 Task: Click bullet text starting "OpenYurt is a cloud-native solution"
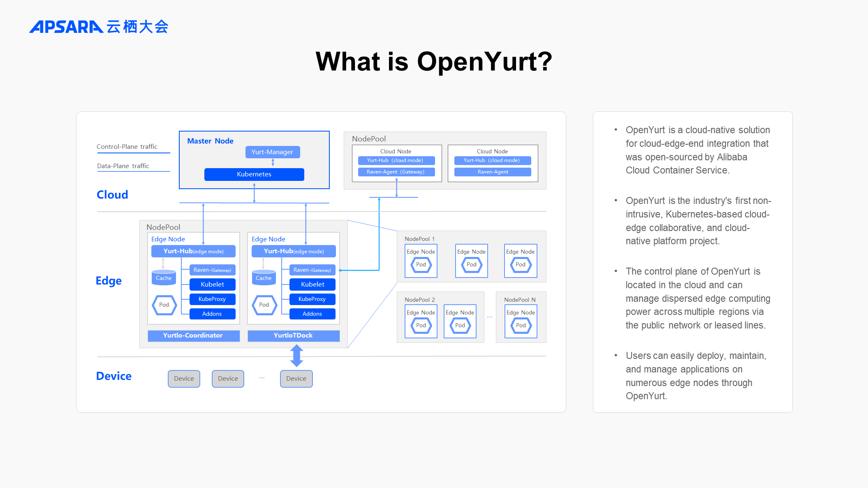pos(698,150)
